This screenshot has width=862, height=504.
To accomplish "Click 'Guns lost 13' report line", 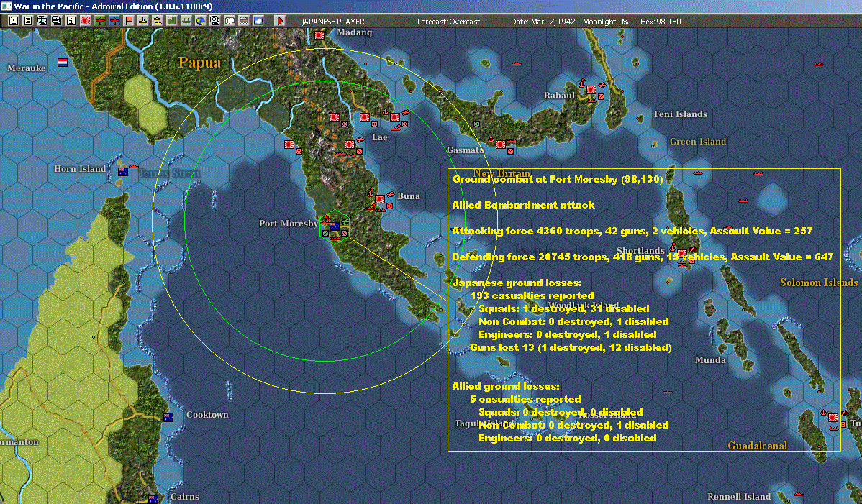I will click(571, 347).
